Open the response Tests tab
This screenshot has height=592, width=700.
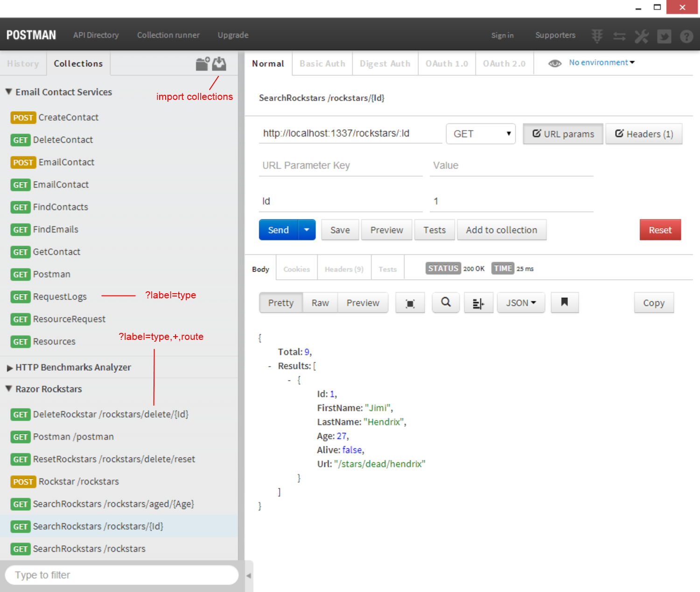point(388,269)
